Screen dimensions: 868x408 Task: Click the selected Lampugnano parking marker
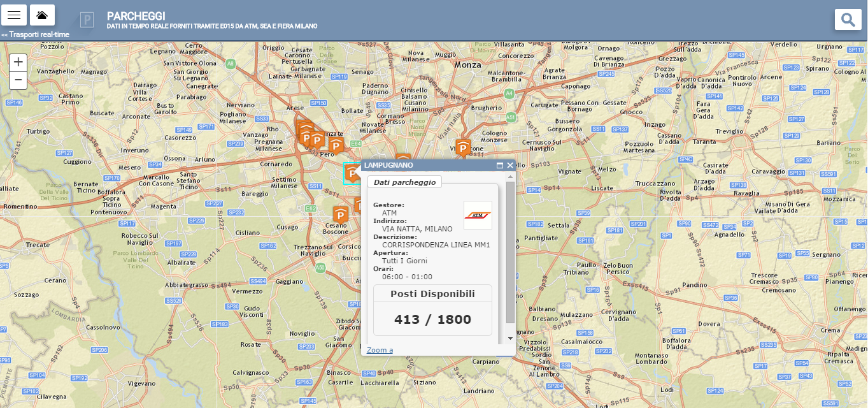click(x=352, y=172)
